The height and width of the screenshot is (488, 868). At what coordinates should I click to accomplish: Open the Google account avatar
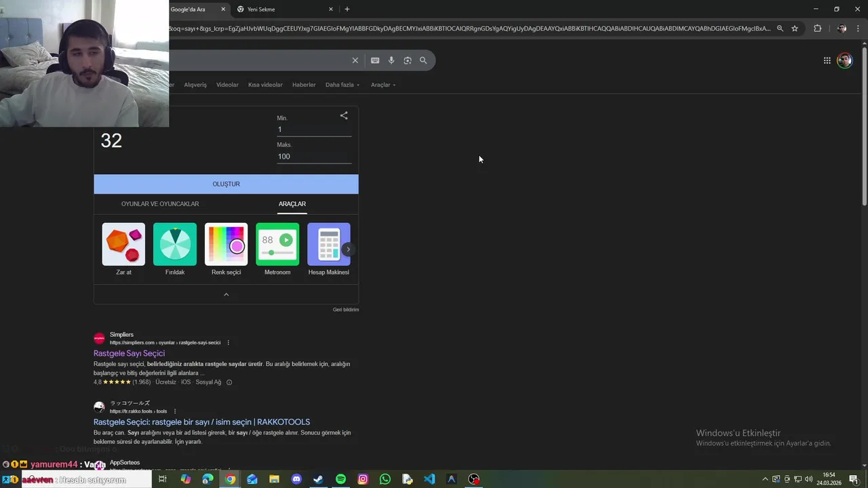tap(845, 60)
